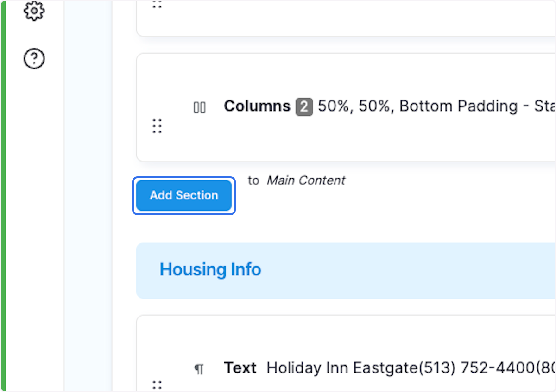The height and width of the screenshot is (392, 556).
Task: Click the gray 2 badge next to Columns
Action: click(305, 106)
